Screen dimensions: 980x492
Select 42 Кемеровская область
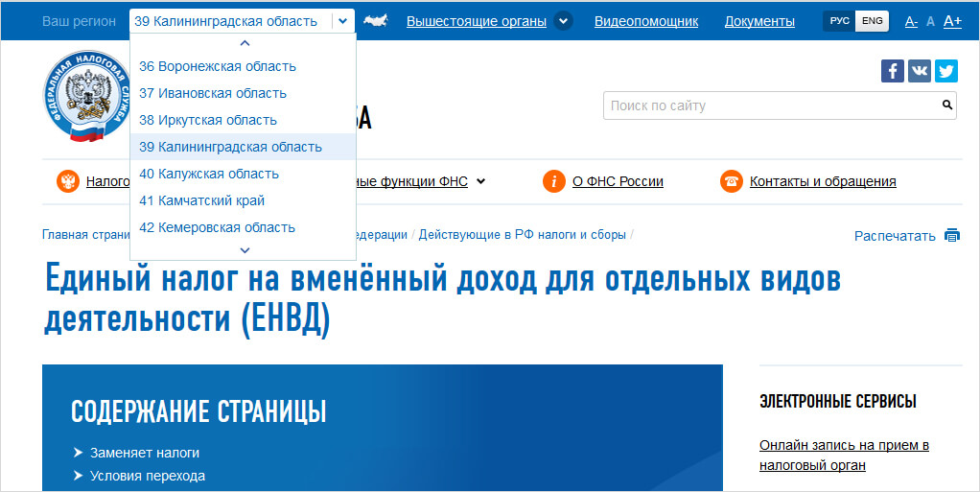click(244, 227)
